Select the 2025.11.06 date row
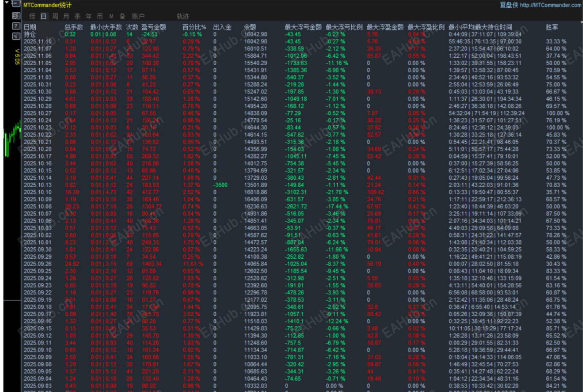Image resolution: width=583 pixels, height=392 pixels. coord(38,56)
